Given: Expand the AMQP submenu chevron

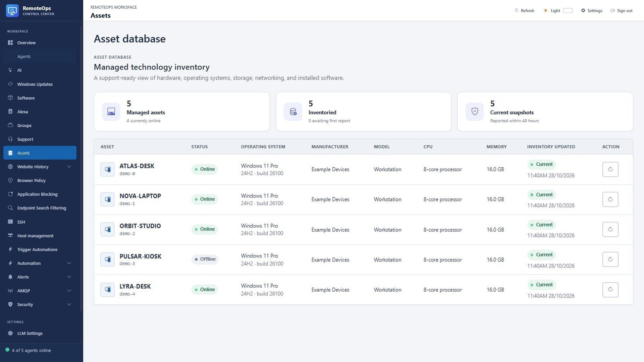Looking at the screenshot, I should [x=69, y=291].
